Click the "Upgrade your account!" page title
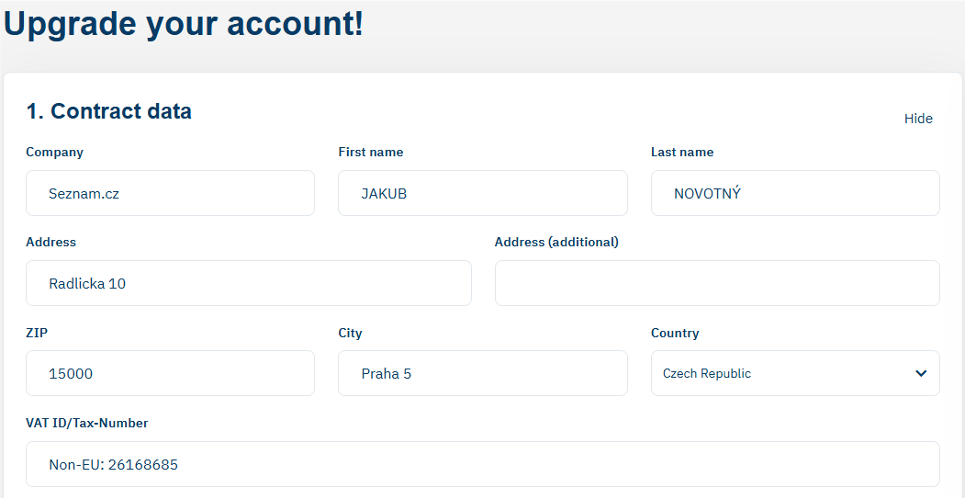 (184, 24)
